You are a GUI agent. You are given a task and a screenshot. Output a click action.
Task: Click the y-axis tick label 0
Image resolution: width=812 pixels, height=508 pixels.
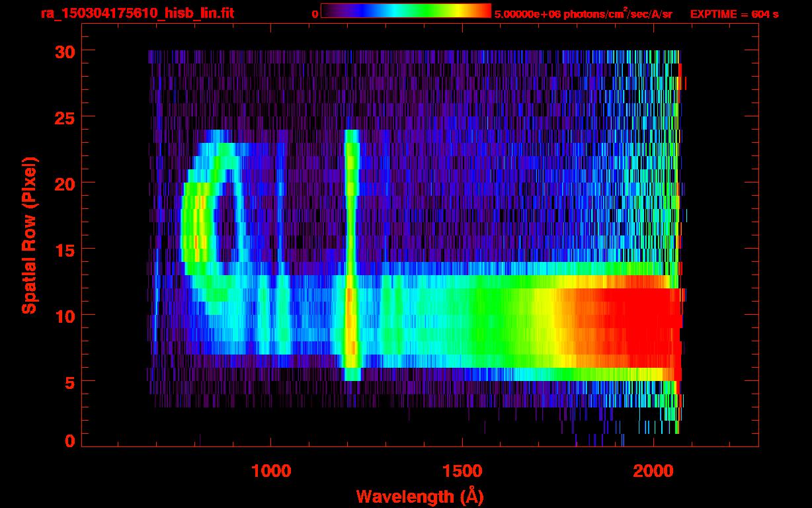69,441
